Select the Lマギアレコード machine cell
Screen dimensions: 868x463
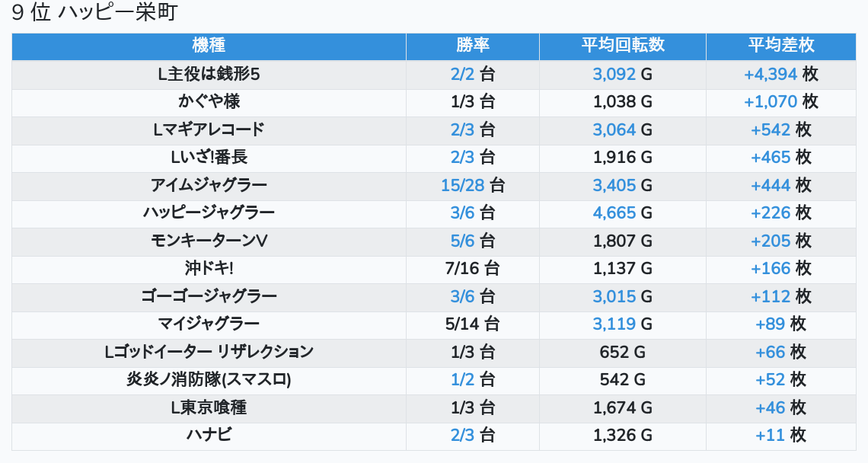pos(209,130)
